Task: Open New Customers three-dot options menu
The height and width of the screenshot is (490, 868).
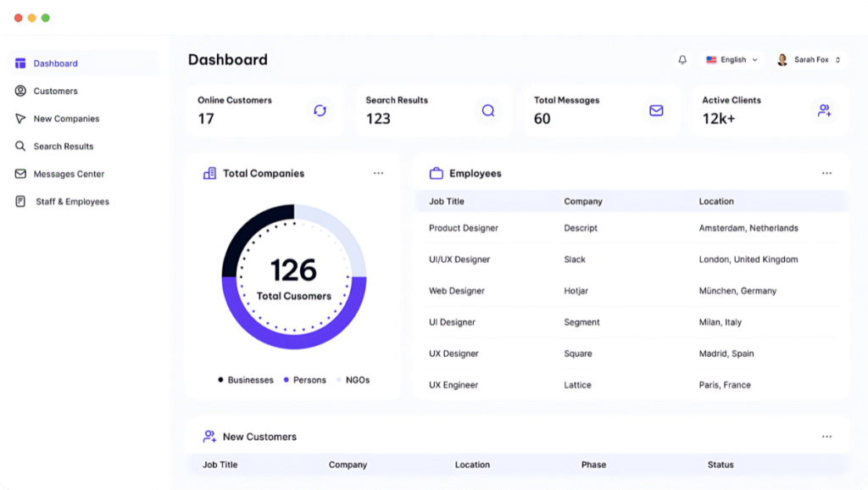Action: point(826,437)
